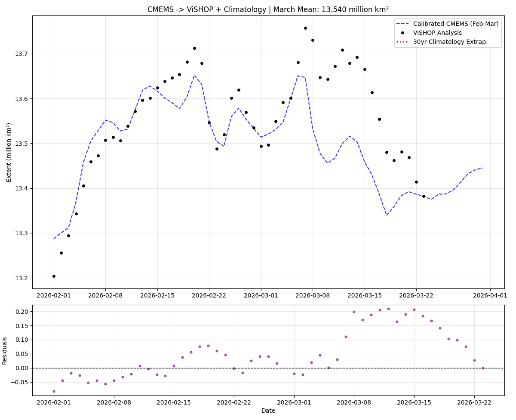Click the 2026-04-01 tick label in the upper plot
516x420 pixels.
pos(491,295)
